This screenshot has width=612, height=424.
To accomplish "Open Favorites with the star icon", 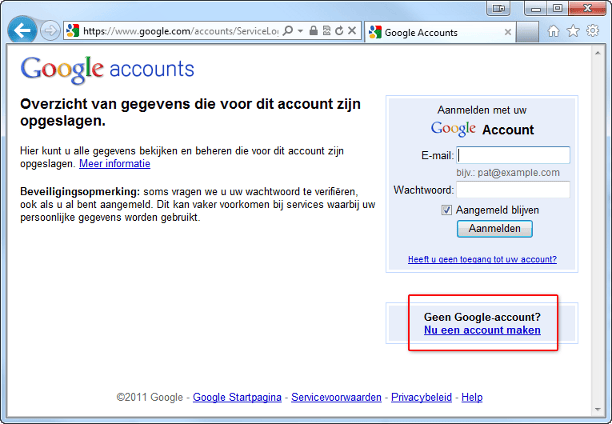I will (x=573, y=31).
